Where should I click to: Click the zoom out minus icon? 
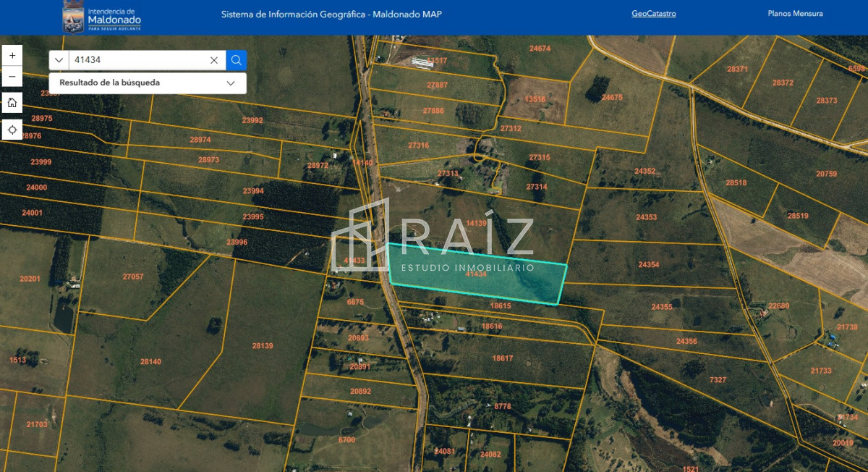(12, 76)
